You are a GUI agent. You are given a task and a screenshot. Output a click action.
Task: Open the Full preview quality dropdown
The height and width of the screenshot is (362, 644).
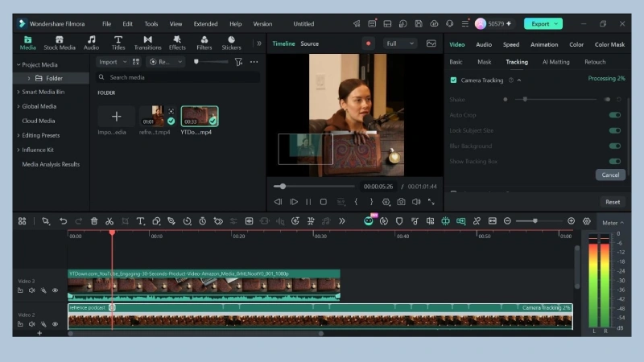tap(399, 43)
